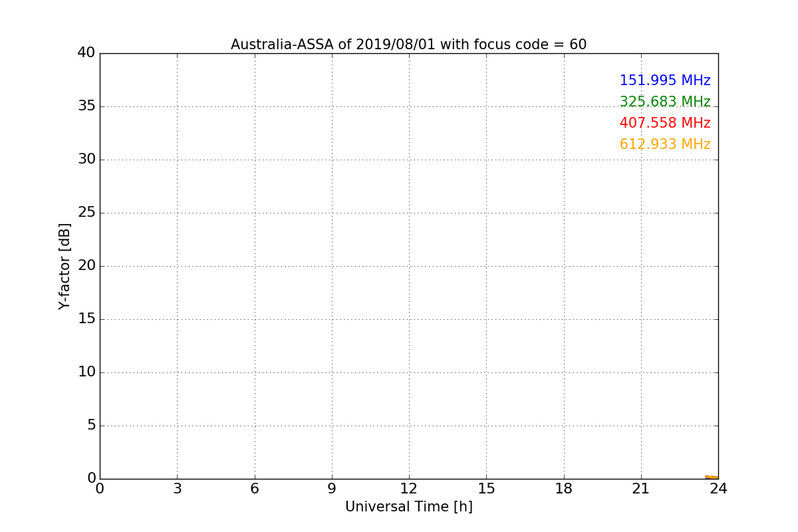
Task: Click the y-axis tick value 20
Action: tap(86, 265)
